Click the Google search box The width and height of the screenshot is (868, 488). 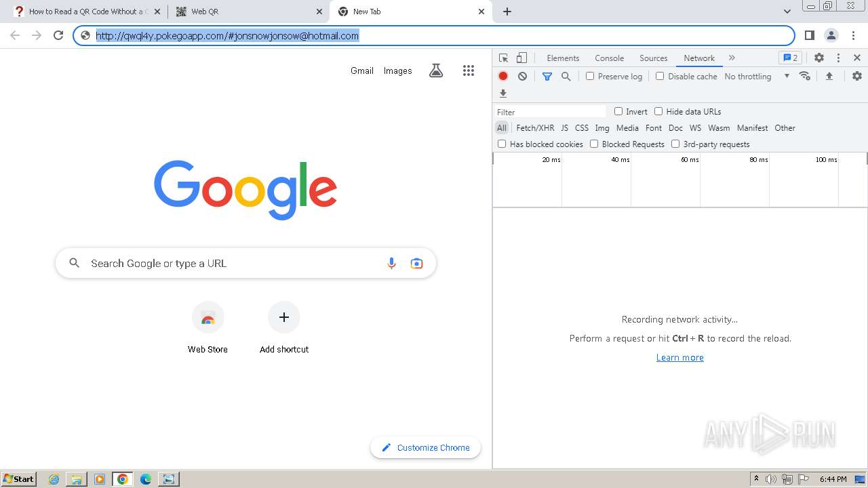pyautogui.click(x=245, y=263)
